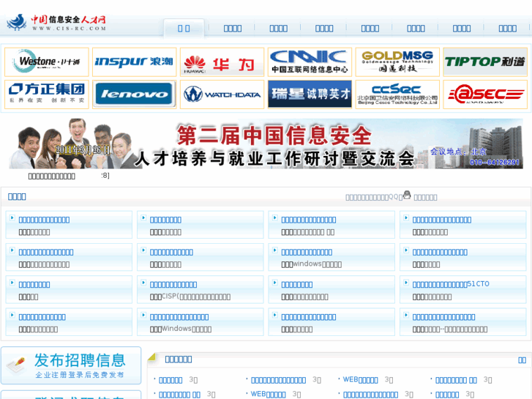The height and width of the screenshot is (399, 532).
Task: Click the TIPTOP 利谱 logo
Action: click(x=485, y=61)
